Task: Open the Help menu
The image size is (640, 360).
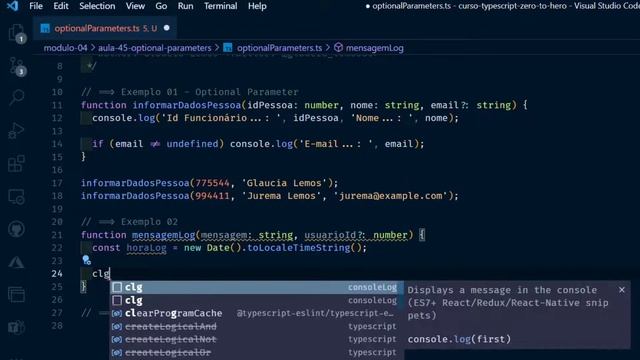Action: pyautogui.click(x=257, y=6)
